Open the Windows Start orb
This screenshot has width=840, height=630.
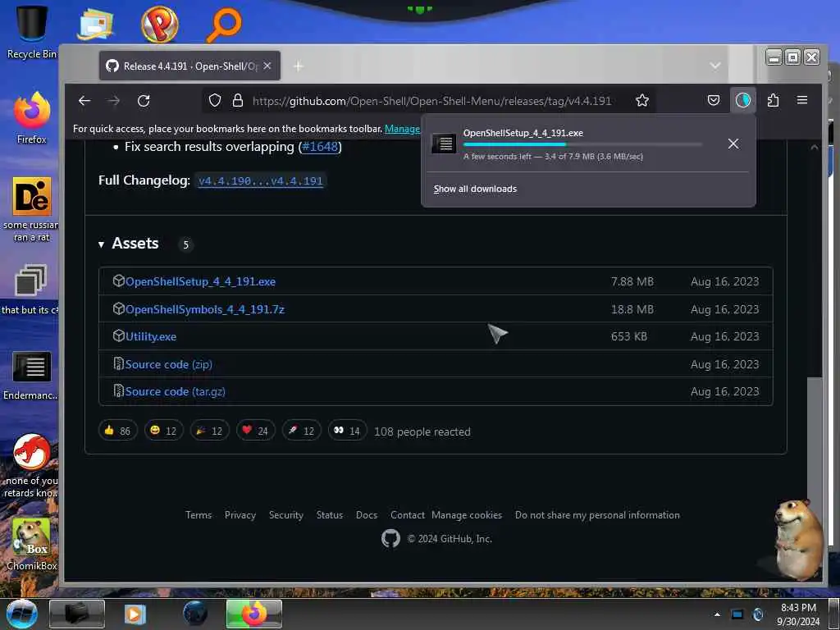tap(21, 614)
